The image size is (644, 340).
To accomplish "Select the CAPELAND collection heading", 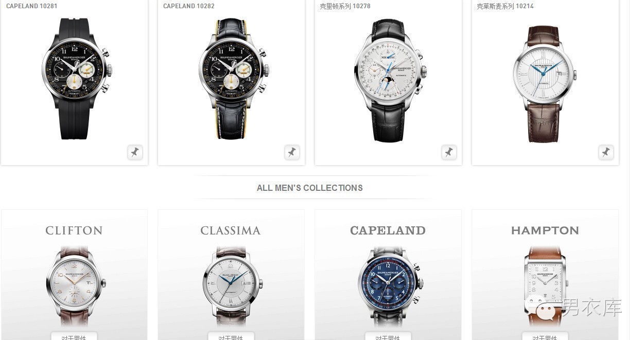I will click(x=388, y=230).
